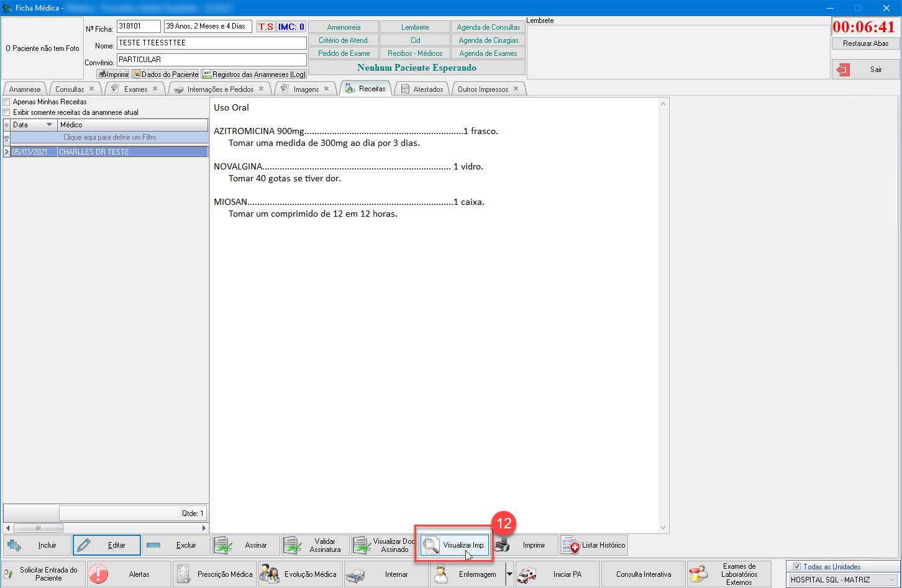This screenshot has width=902, height=588.
Task: Click the pencil Editar icon
Action: (x=85, y=545)
